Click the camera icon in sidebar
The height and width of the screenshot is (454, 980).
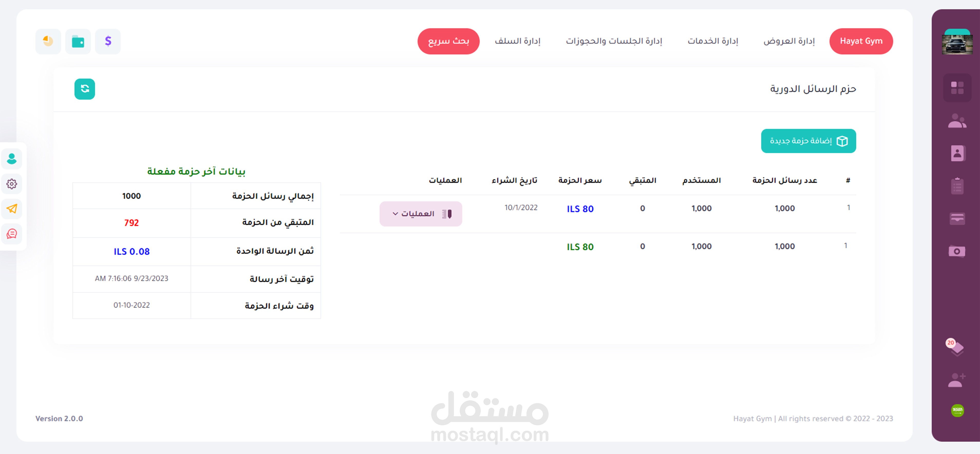click(x=957, y=251)
